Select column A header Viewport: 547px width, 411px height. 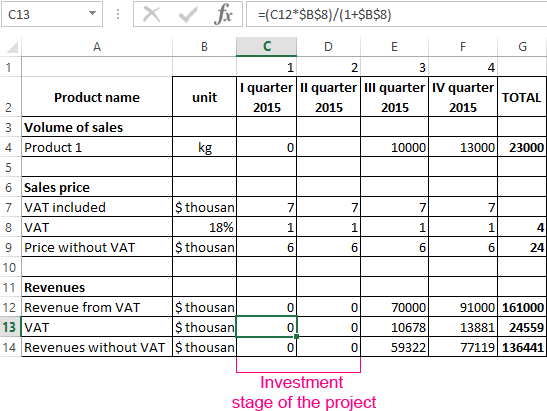[97, 47]
